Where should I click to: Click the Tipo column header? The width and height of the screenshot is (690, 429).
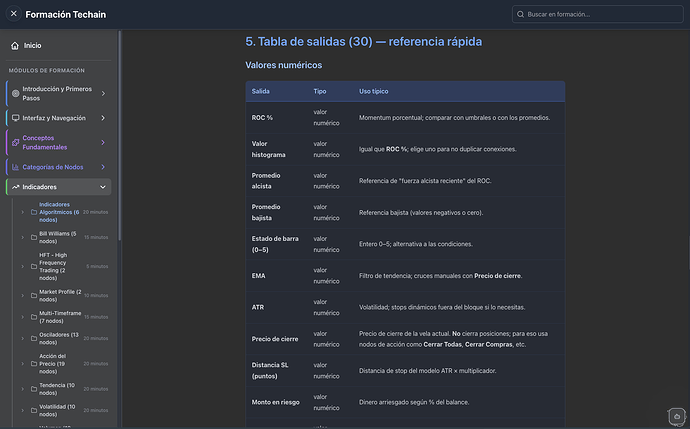[x=320, y=92]
